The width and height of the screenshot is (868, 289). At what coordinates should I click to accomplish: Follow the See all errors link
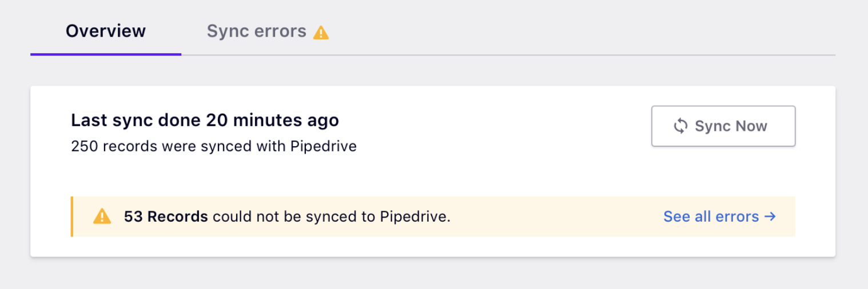(x=711, y=216)
